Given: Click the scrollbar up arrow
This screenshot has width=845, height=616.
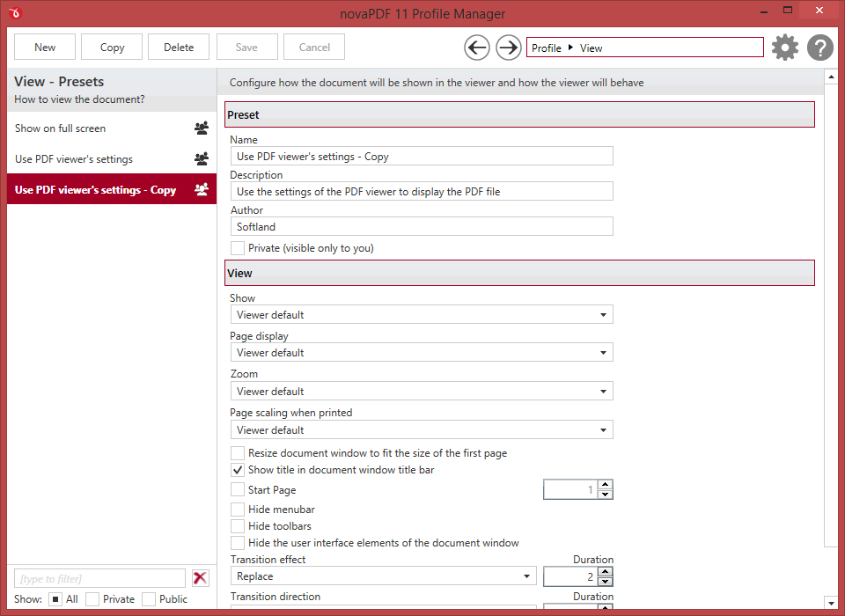Looking at the screenshot, I should 831,77.
